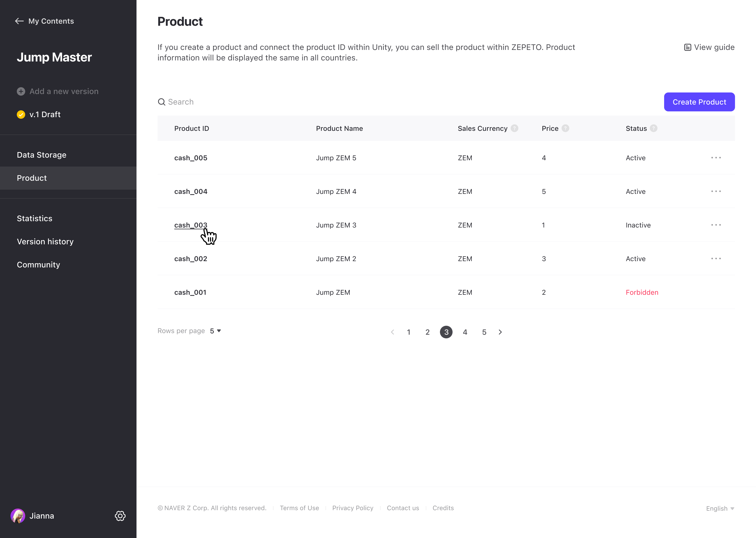Open the Statistics sidebar item

pyautogui.click(x=35, y=219)
